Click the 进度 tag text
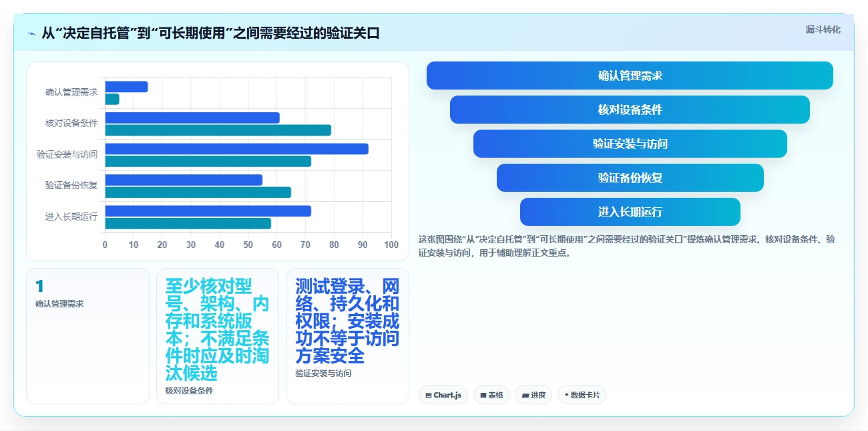 pos(538,395)
